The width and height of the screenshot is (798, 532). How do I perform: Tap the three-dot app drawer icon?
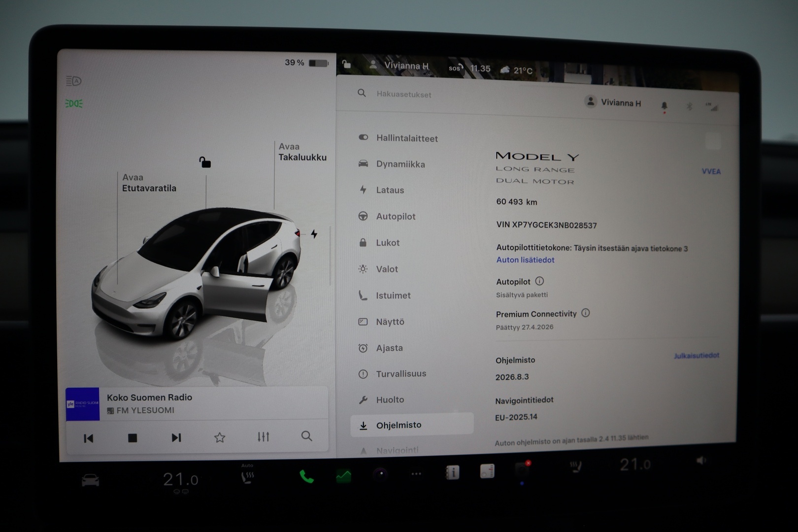pyautogui.click(x=416, y=473)
